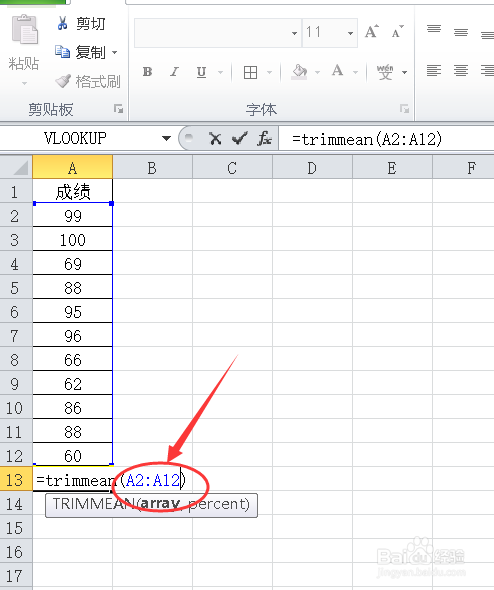The image size is (494, 590).
Task: Click the Copy (复制) button
Action: point(81,52)
